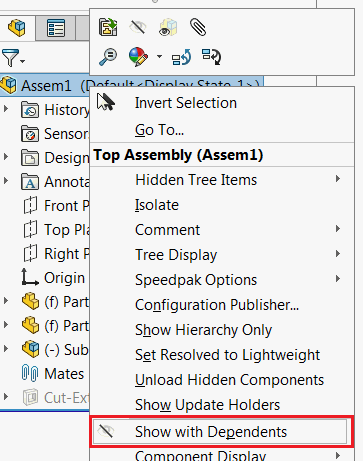Open the filter dropdown arrow

click(x=23, y=61)
